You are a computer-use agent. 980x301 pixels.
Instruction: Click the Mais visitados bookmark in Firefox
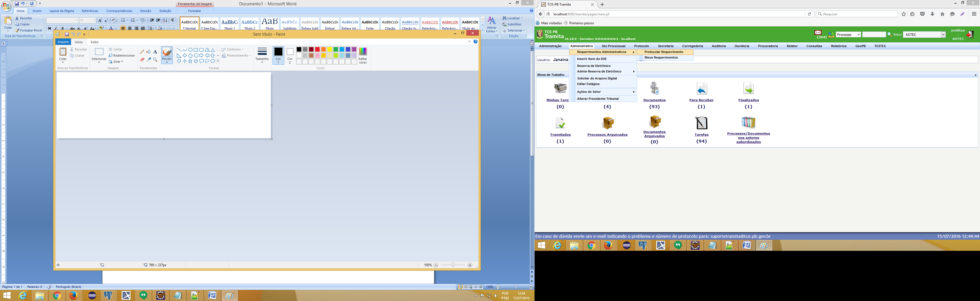pos(548,23)
